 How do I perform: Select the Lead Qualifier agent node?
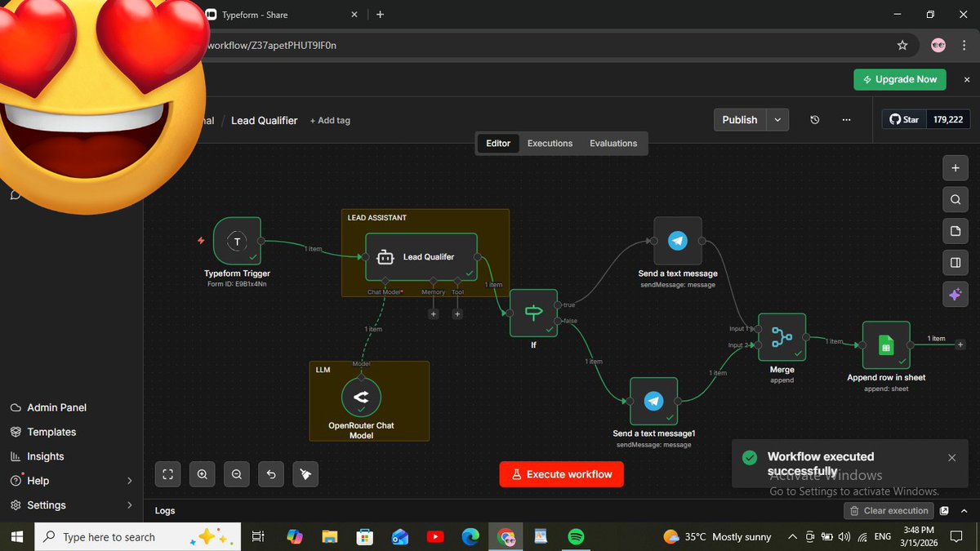point(421,257)
